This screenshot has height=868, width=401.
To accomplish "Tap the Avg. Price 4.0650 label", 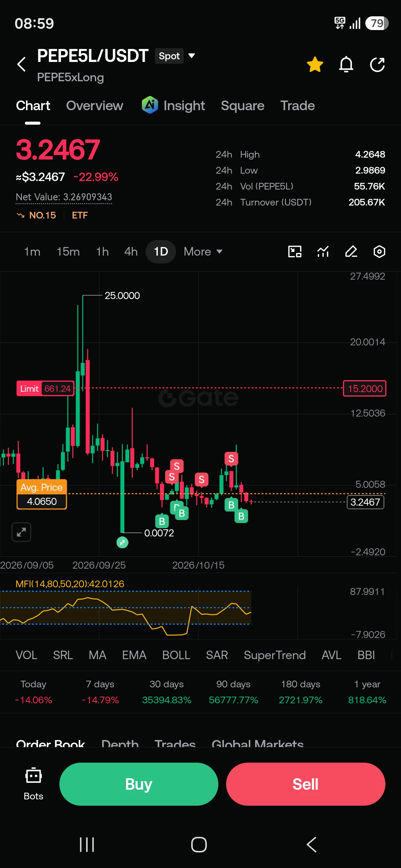I will point(42,494).
